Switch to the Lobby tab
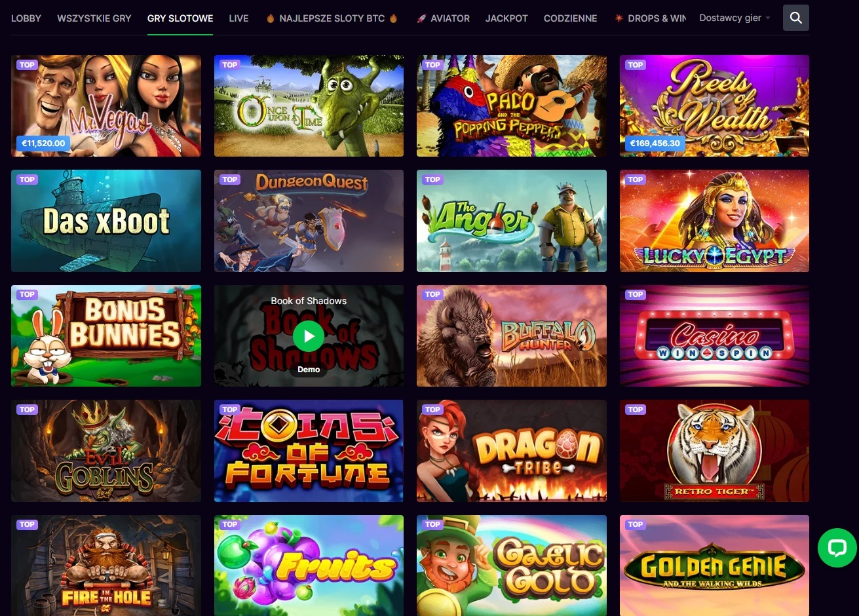This screenshot has height=616, width=859. click(x=26, y=18)
